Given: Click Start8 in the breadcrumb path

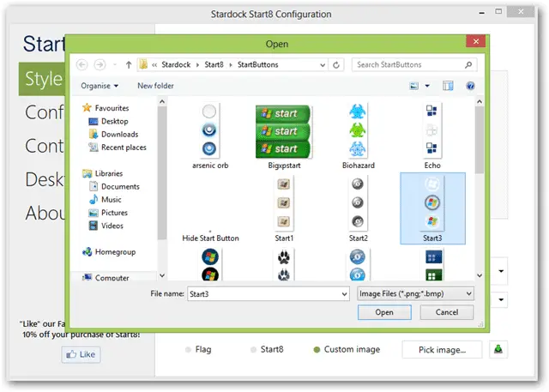Looking at the screenshot, I should (x=214, y=64).
